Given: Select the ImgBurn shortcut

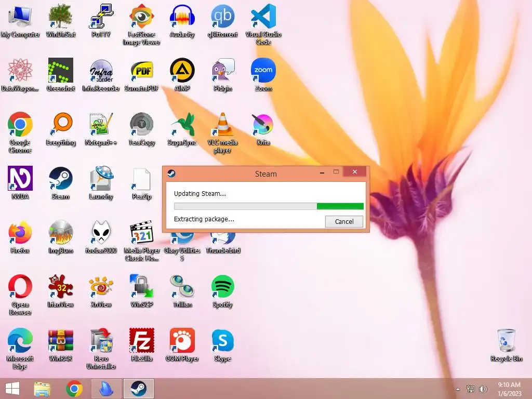Looking at the screenshot, I should [x=60, y=237].
